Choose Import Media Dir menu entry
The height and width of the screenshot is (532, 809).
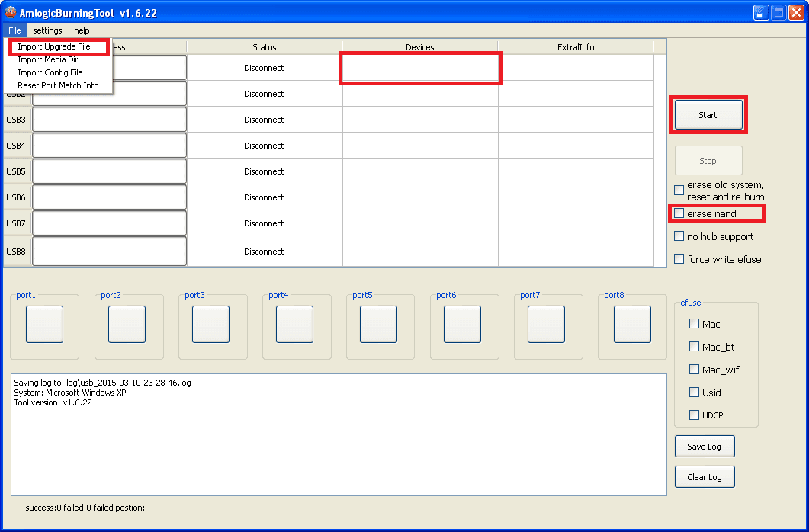[x=48, y=59]
